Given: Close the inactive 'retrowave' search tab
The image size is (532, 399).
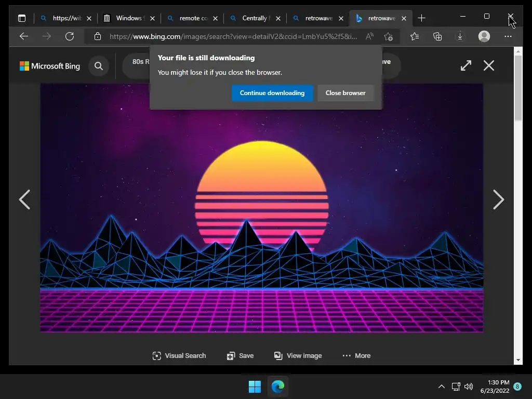Looking at the screenshot, I should (x=341, y=18).
